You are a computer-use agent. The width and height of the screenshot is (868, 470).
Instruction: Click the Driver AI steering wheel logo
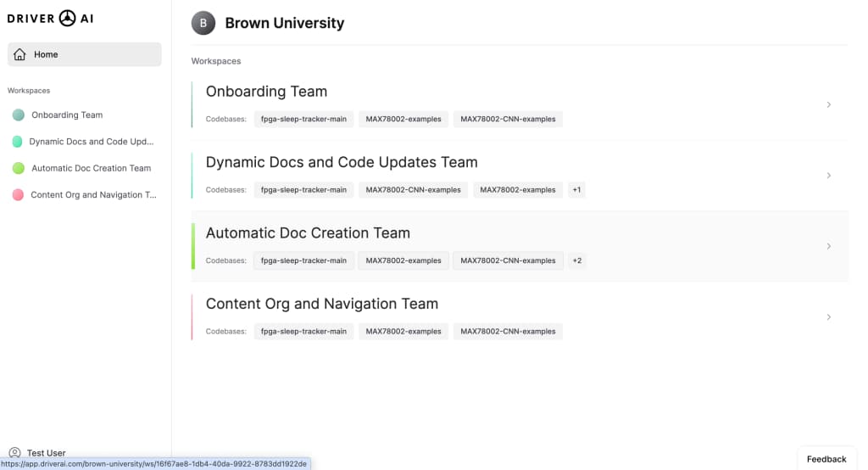[x=68, y=19]
